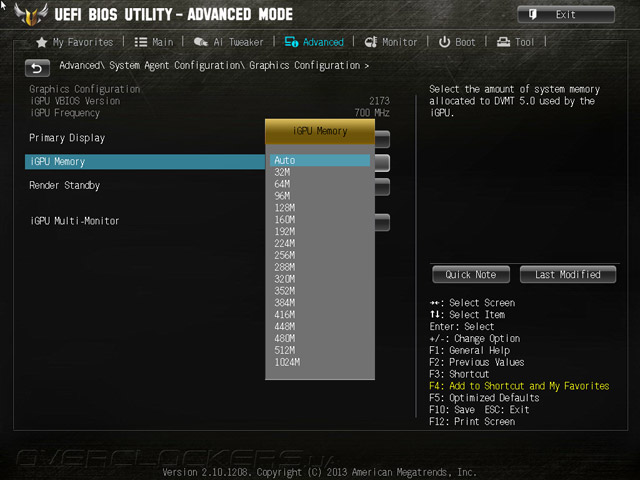Image resolution: width=640 pixels, height=480 pixels.
Task: Click the Advanced tab monitor icon
Action: [x=291, y=42]
